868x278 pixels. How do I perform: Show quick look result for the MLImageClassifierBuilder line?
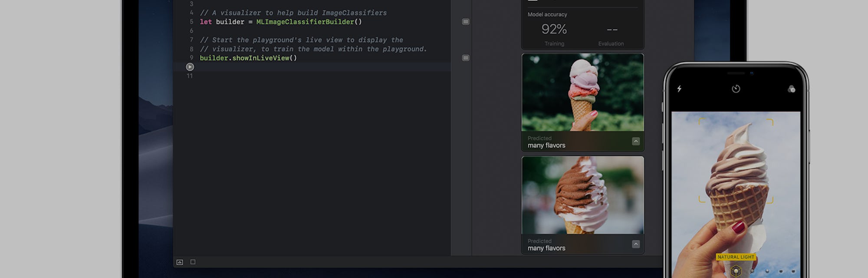click(x=466, y=22)
